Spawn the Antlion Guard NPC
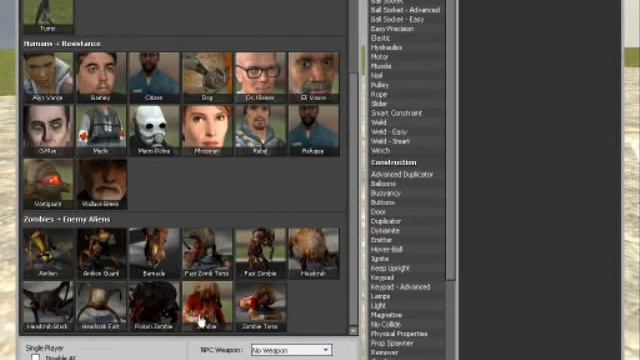640x360 pixels. point(101,253)
